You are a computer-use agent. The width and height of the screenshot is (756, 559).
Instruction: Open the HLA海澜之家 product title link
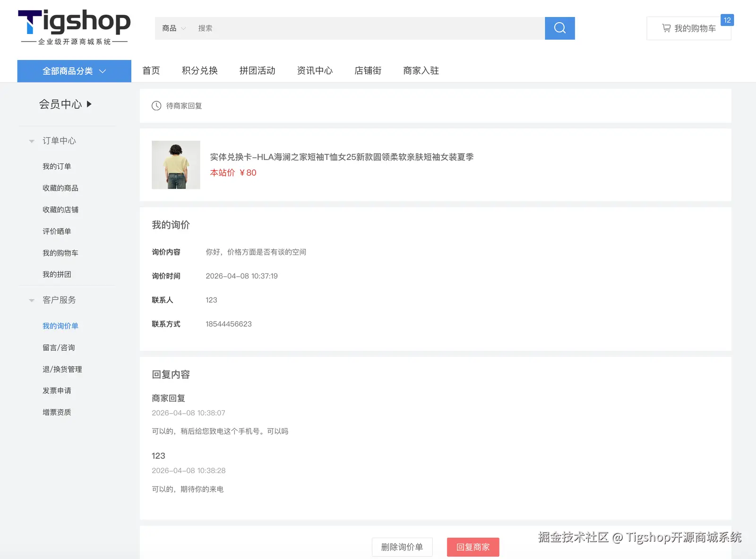(x=342, y=157)
